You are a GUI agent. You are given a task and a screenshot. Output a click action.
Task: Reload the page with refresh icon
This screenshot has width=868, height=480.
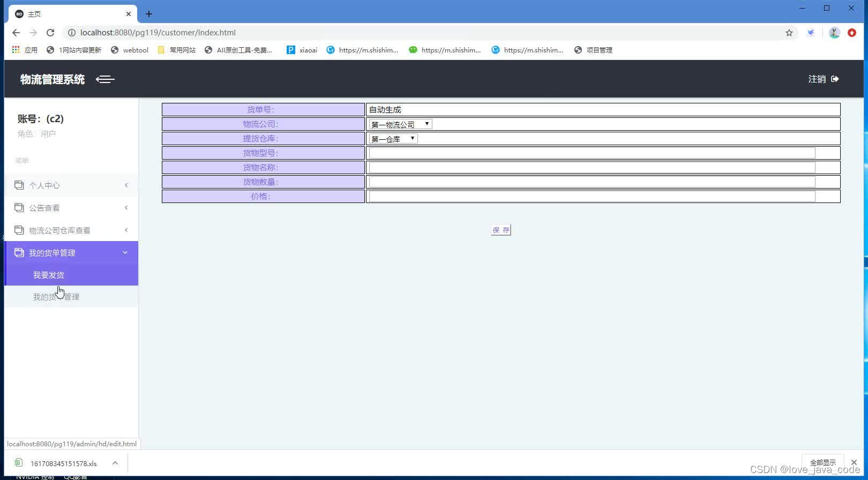(50, 33)
